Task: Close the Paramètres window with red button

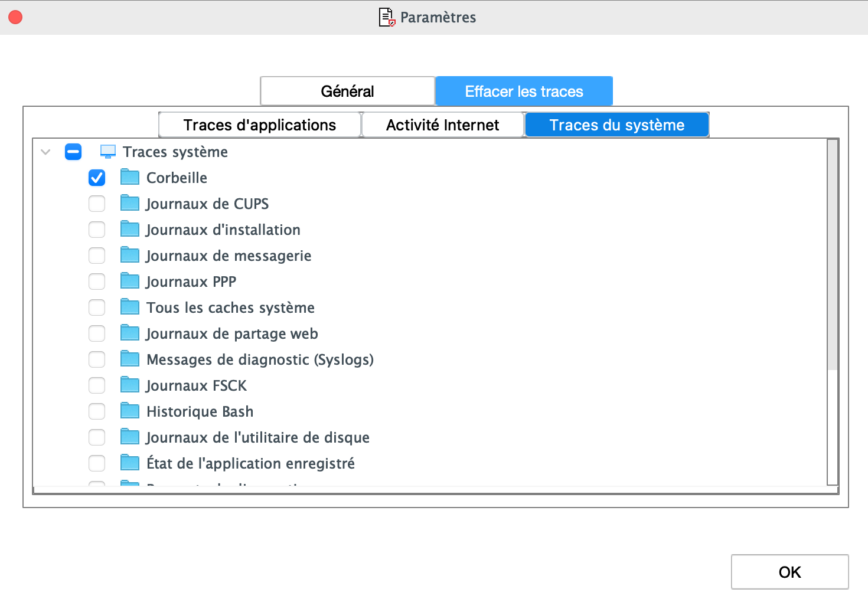Action: (x=15, y=17)
